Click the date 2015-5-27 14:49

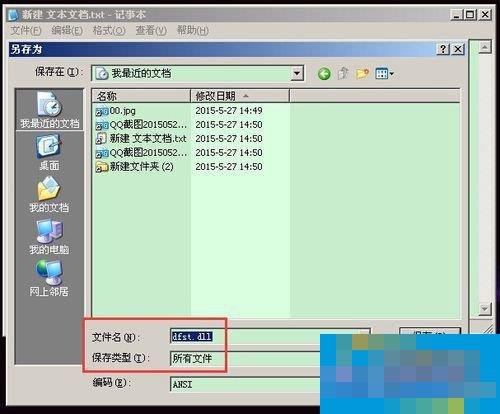click(229, 111)
